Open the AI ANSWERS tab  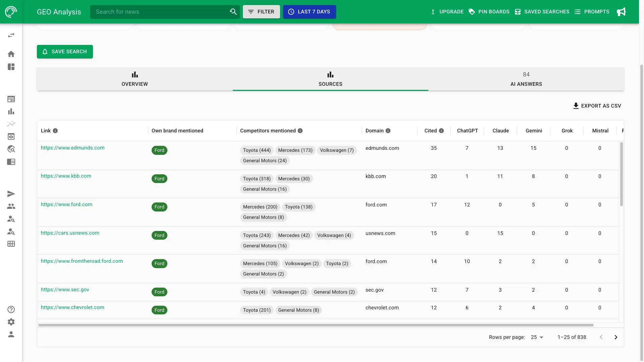pos(526,79)
